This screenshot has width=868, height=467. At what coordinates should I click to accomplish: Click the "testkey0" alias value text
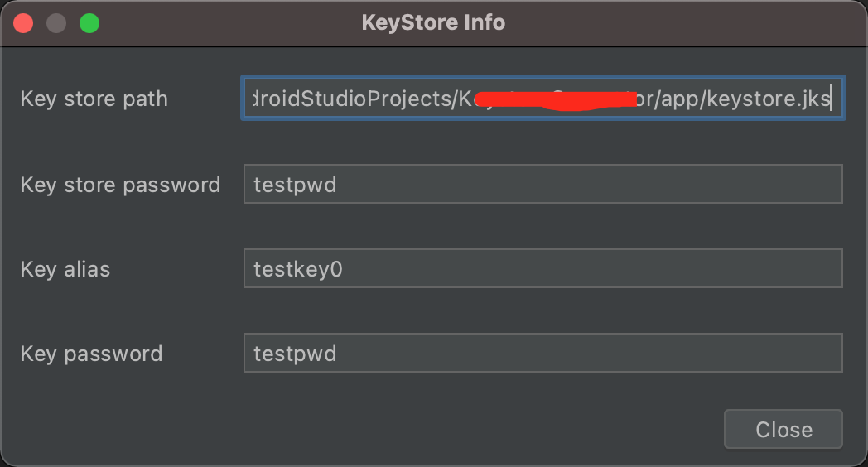(297, 269)
